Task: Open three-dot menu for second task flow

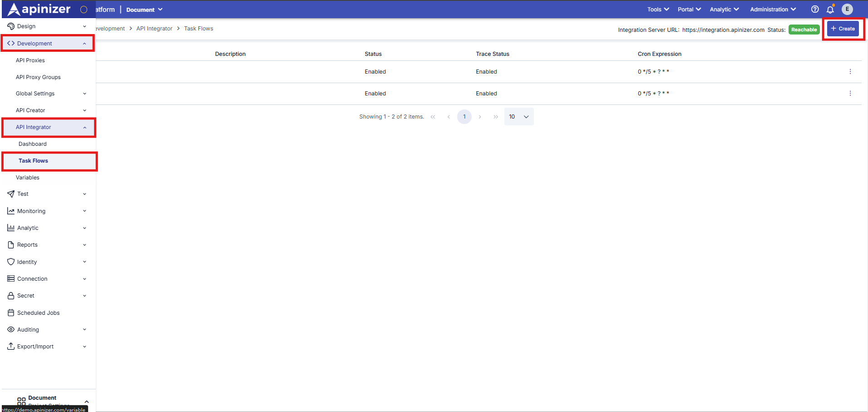Action: pyautogui.click(x=850, y=94)
